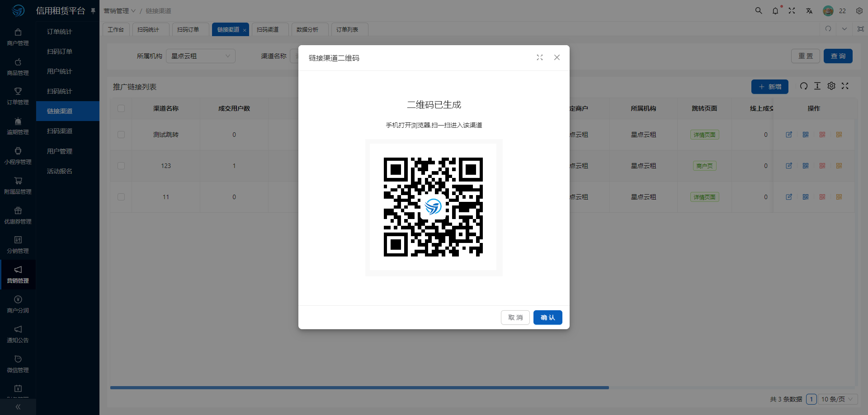Open 商户分润 in the sidebar
The height and width of the screenshot is (415, 868).
coord(18,304)
